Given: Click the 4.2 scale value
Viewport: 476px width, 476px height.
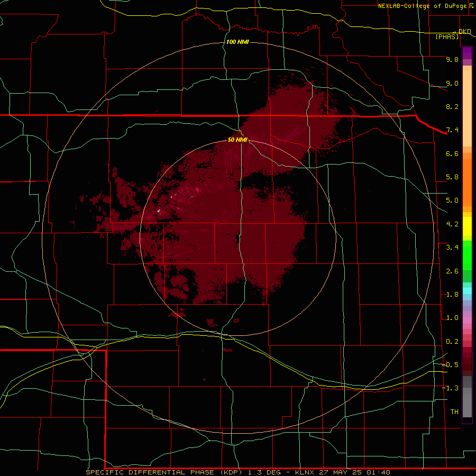Looking at the screenshot, I should 452,224.
